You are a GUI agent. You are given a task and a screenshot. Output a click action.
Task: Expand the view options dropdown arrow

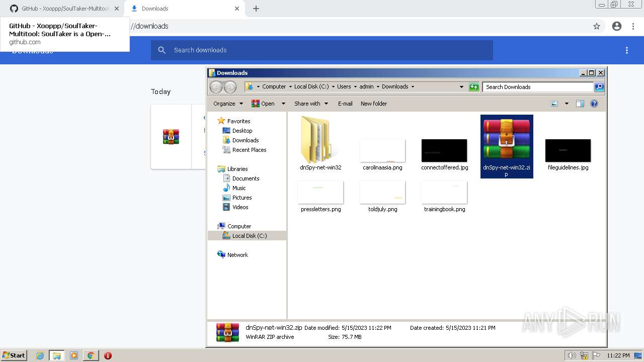(567, 104)
